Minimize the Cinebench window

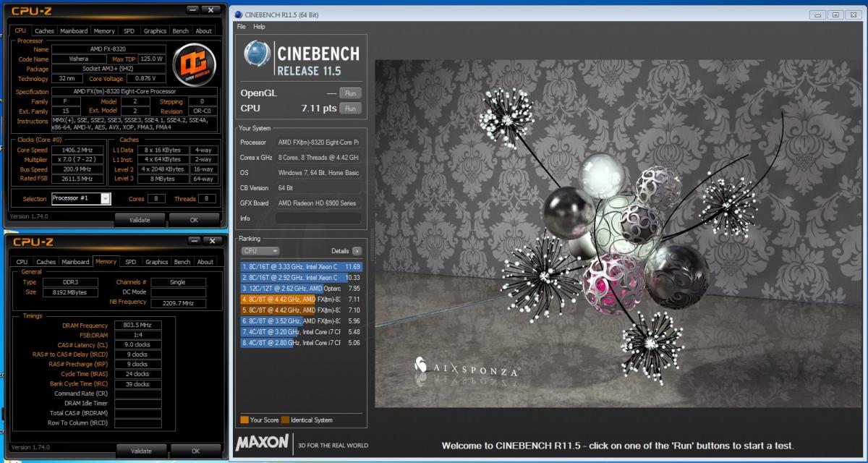point(817,14)
